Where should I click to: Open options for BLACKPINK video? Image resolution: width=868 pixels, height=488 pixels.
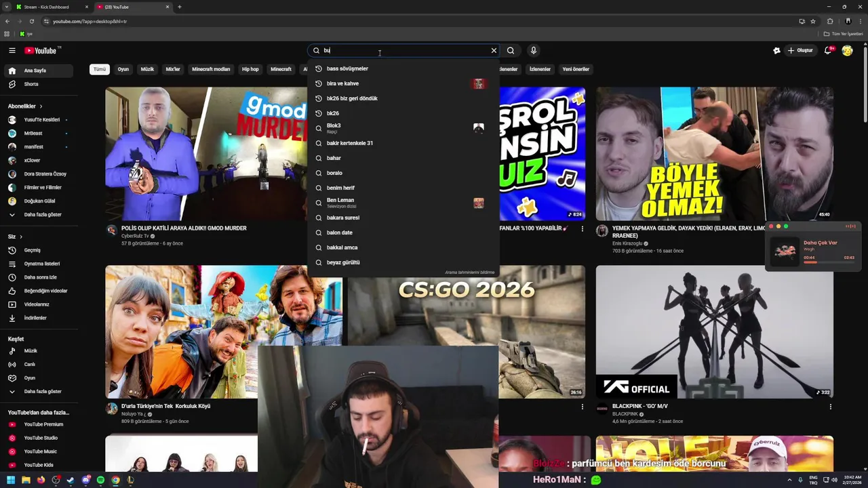[831, 407]
